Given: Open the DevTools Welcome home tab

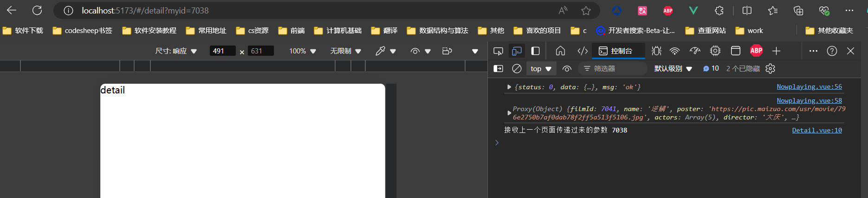Looking at the screenshot, I should pyautogui.click(x=560, y=51).
